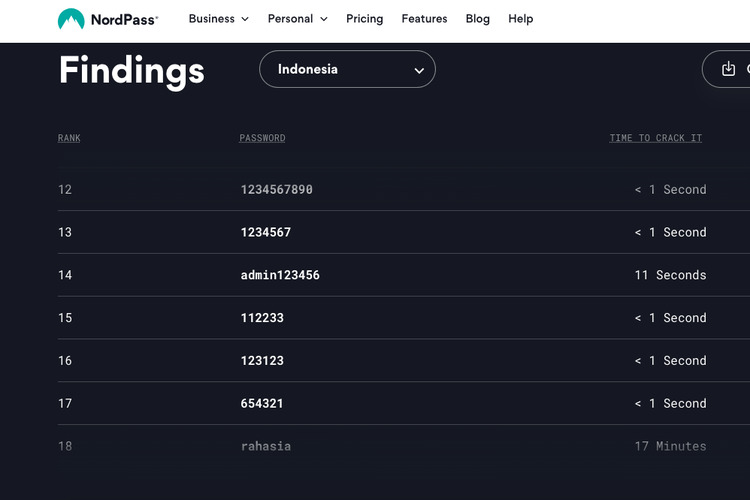The image size is (750, 500).
Task: Open the Help page
Action: point(520,19)
